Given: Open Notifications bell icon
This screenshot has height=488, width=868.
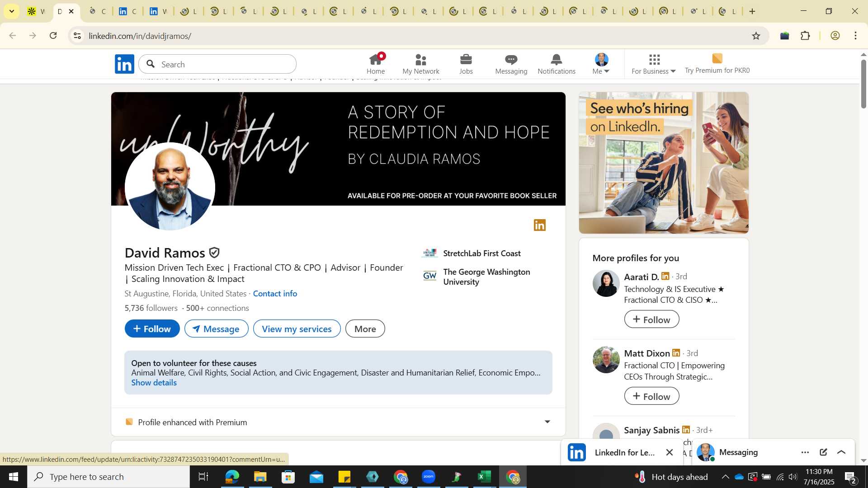Looking at the screenshot, I should 557,64.
